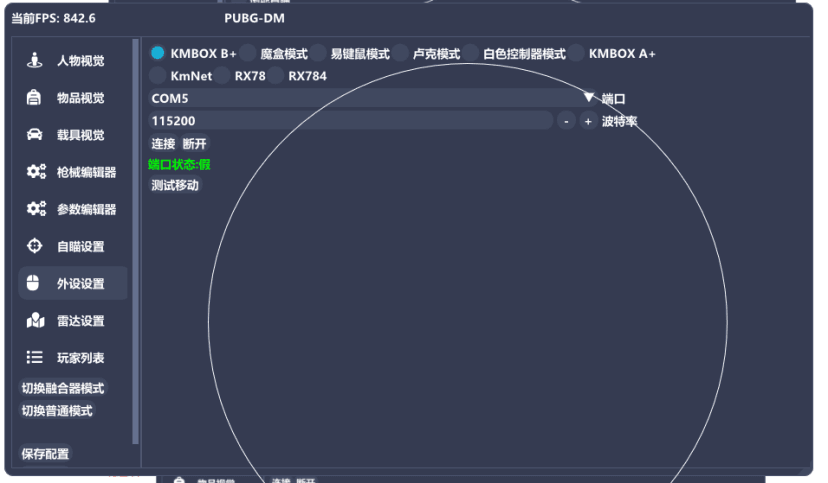Choose the RX78 radio option
This screenshot has width=828, height=483.
pyautogui.click(x=222, y=75)
